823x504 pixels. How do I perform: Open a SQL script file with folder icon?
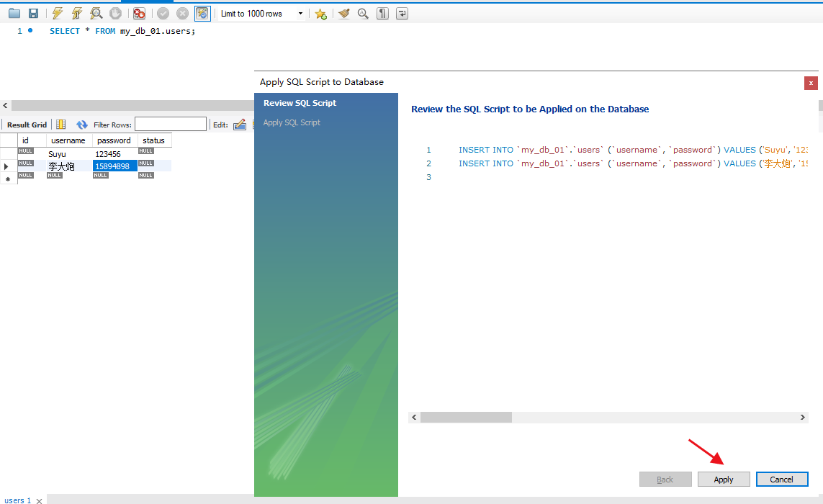(14, 14)
